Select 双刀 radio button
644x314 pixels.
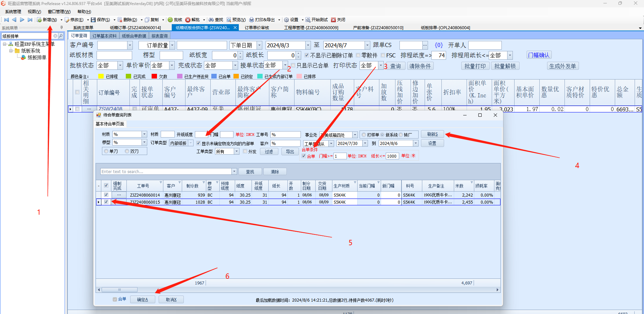click(127, 151)
